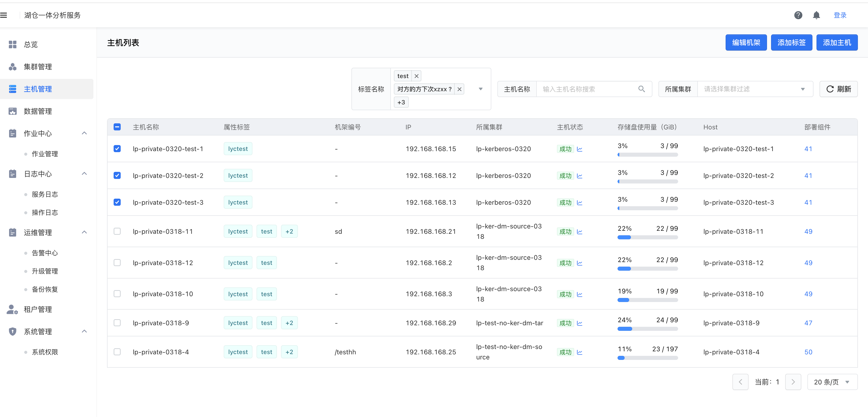Collapse the 运维管理 menu chevron
Image resolution: width=868 pixels, height=417 pixels.
85,233
